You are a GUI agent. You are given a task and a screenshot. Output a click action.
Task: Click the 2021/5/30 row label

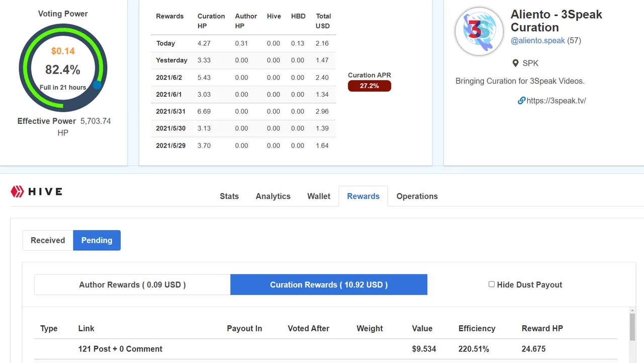pyautogui.click(x=171, y=128)
